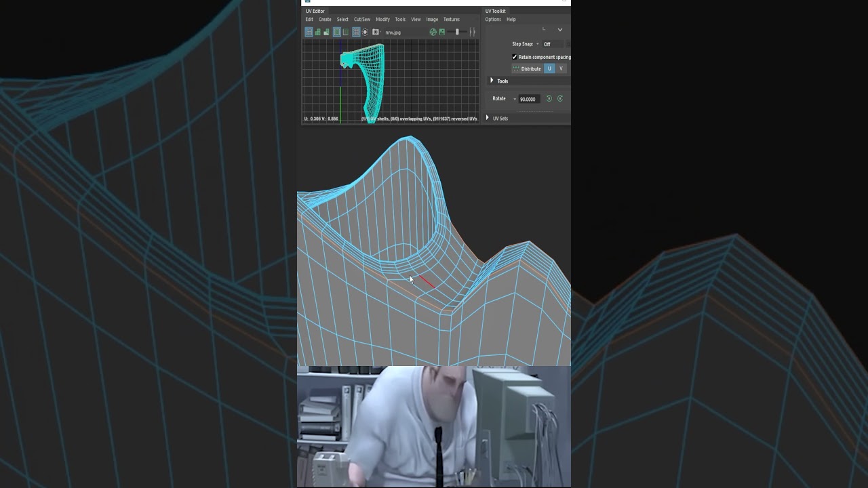Open the View menu

point(416,19)
